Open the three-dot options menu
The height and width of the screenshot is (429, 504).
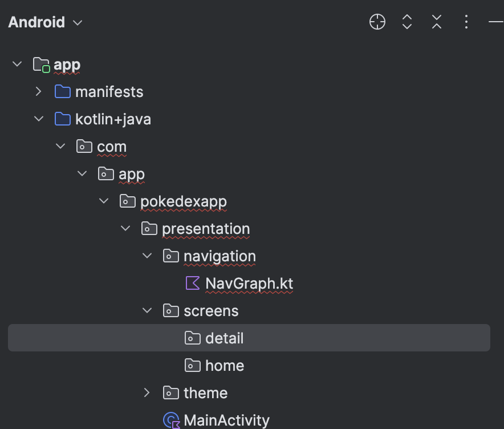pyautogui.click(x=466, y=22)
